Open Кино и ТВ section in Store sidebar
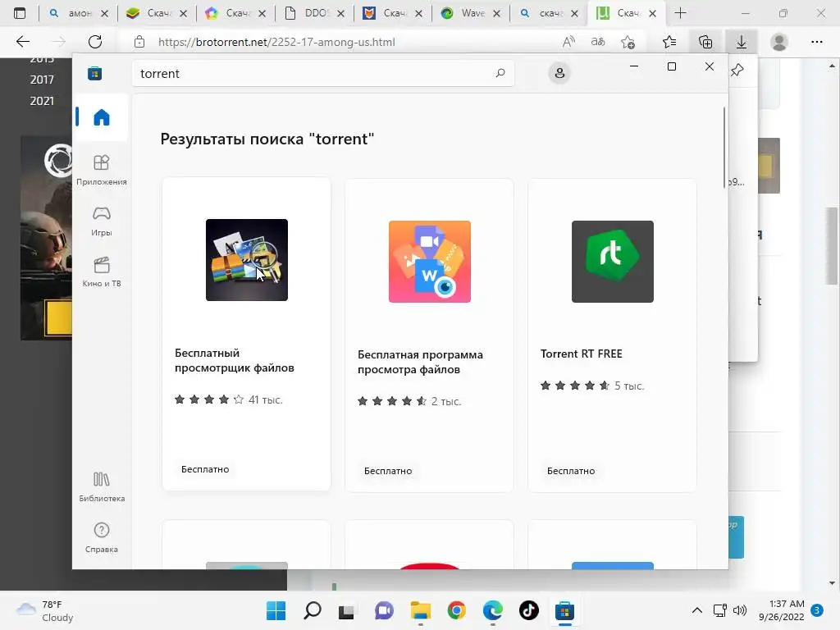Viewport: 840px width, 630px height. 101,272
